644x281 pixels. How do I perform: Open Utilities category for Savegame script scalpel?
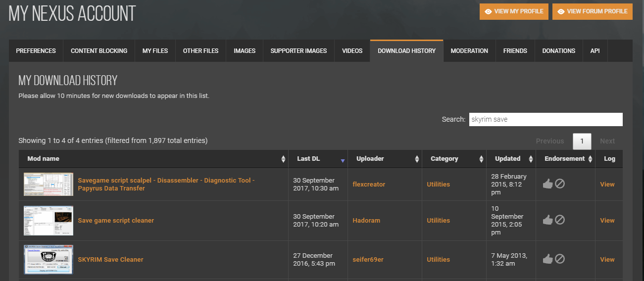[439, 184]
